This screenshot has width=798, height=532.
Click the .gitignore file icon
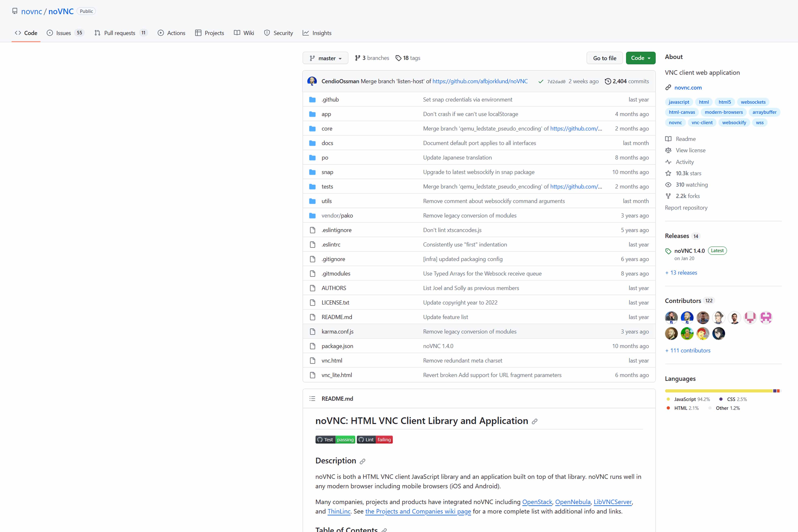[312, 259]
